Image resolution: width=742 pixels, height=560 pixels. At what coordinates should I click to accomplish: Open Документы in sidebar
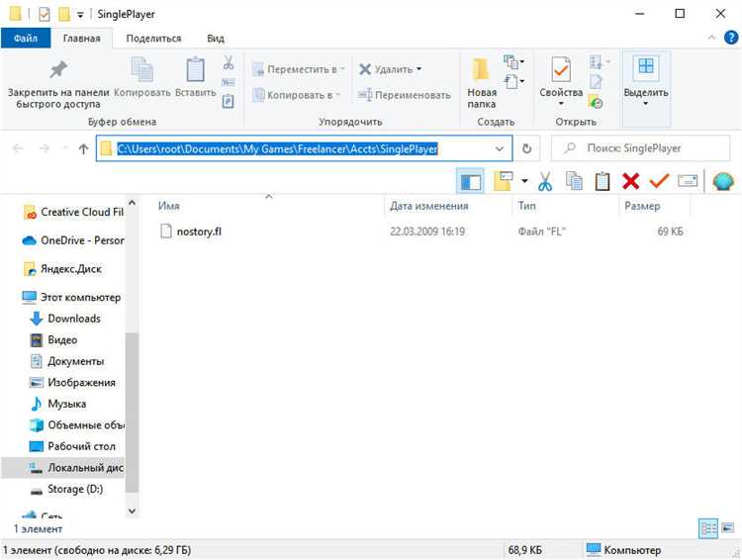point(66,361)
